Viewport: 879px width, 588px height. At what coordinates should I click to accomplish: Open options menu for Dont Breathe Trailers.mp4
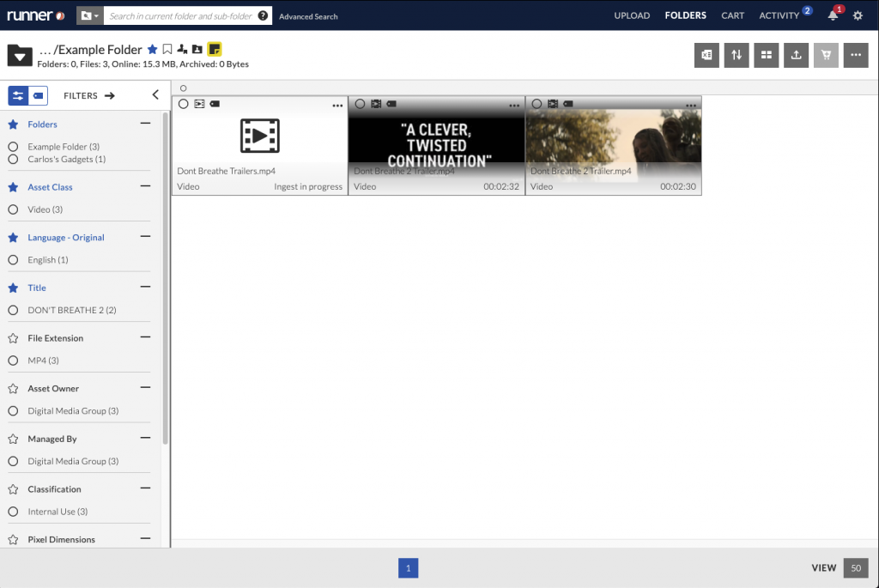[x=337, y=106]
